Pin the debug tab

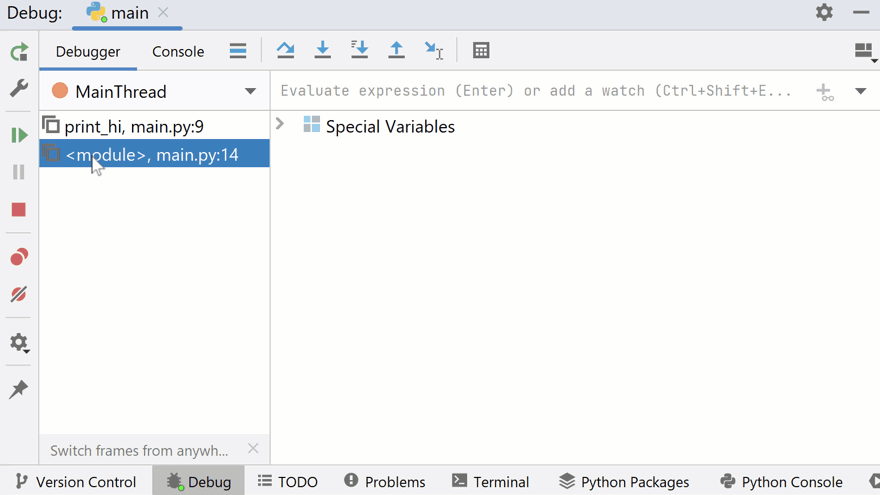(19, 388)
